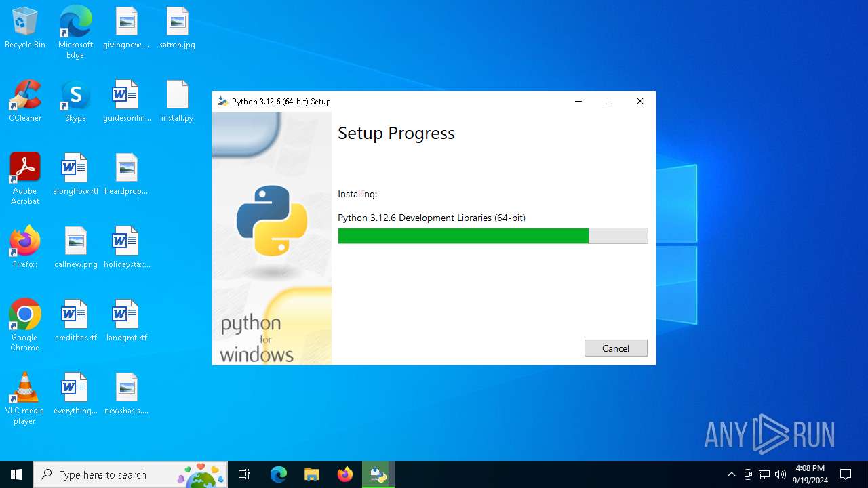868x488 pixels.
Task: Cancel the Python setup installation
Action: pos(616,348)
